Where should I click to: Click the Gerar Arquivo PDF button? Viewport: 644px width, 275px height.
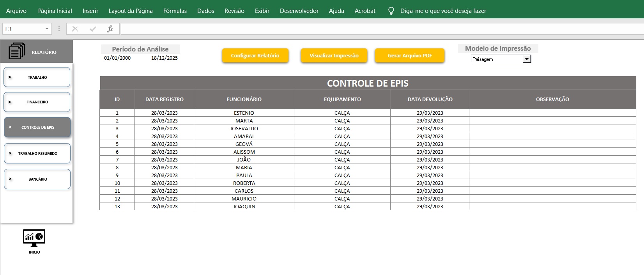[410, 55]
